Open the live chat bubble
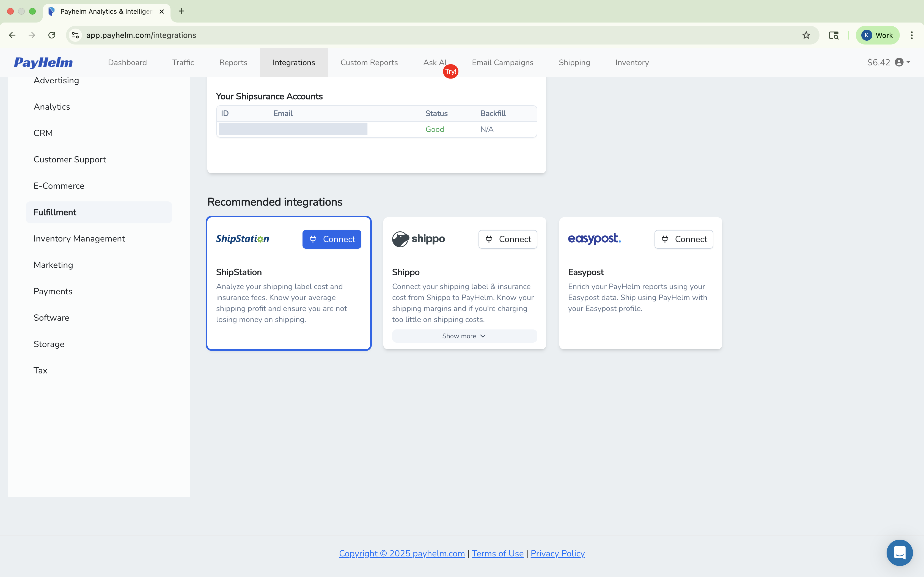The height and width of the screenshot is (577, 924). click(x=900, y=552)
